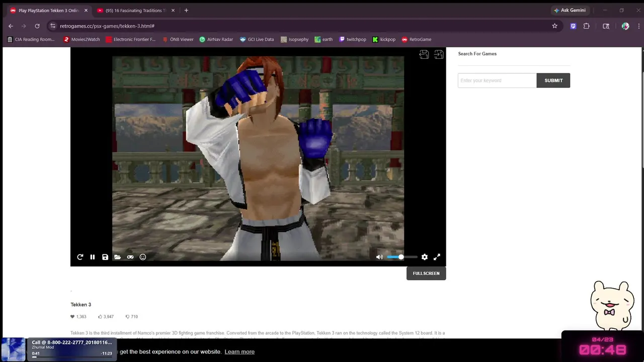
Task: Click the heart favorite count 1,363
Action: coord(78,317)
